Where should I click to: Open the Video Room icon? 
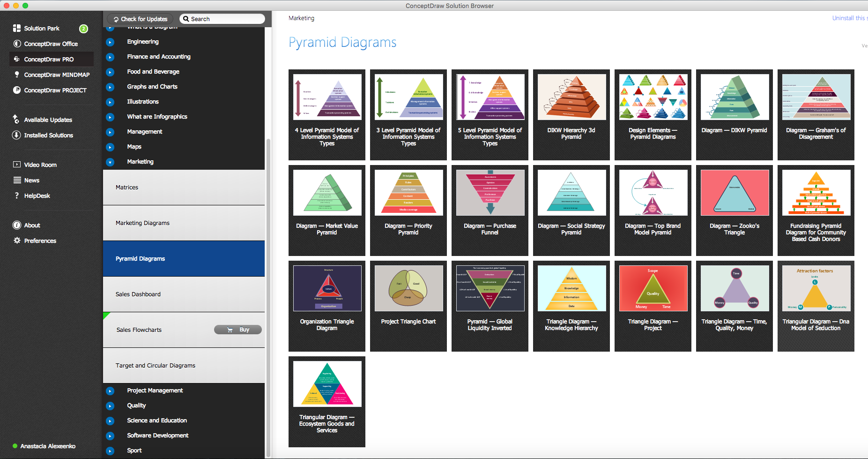pyautogui.click(x=17, y=165)
